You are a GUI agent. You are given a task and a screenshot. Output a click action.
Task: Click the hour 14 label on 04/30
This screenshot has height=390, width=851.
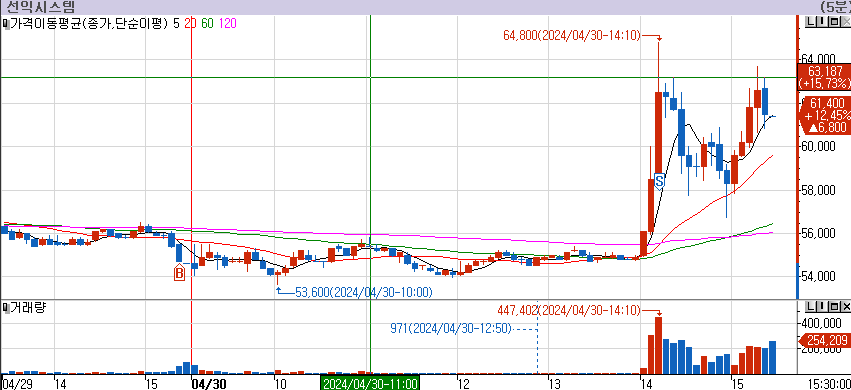tap(646, 384)
